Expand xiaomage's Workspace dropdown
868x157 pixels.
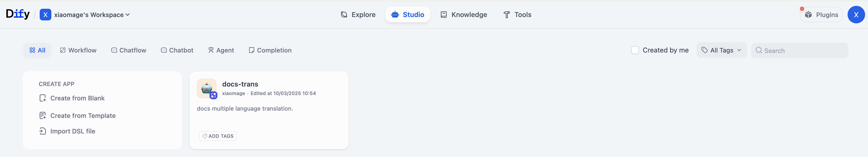[x=92, y=15]
